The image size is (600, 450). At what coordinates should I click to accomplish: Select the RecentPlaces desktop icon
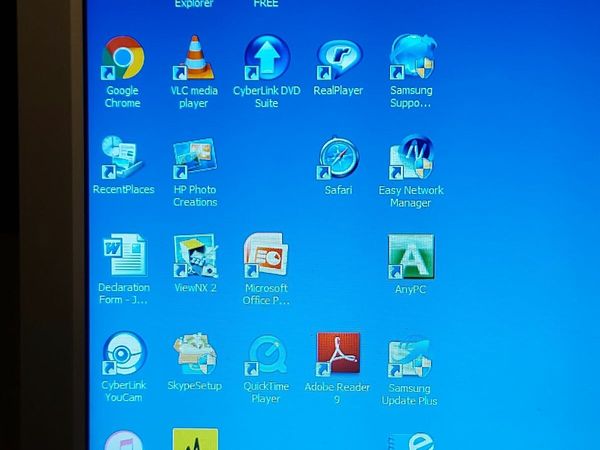tap(123, 159)
